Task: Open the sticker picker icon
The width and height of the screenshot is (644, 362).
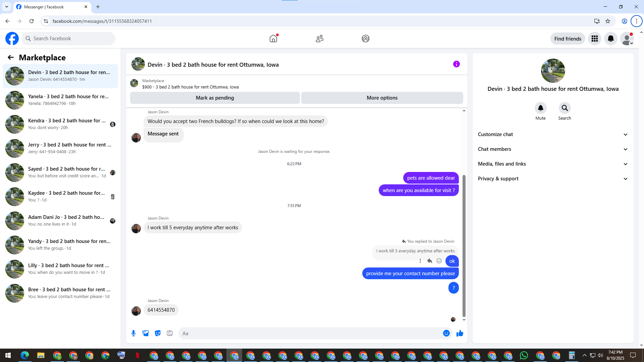Action: point(158,333)
